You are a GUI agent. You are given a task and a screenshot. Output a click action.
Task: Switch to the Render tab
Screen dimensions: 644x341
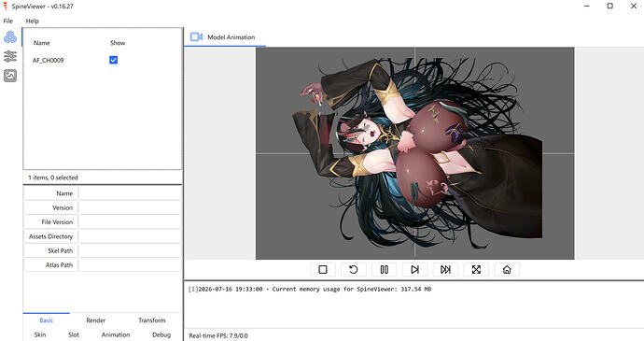pos(96,320)
